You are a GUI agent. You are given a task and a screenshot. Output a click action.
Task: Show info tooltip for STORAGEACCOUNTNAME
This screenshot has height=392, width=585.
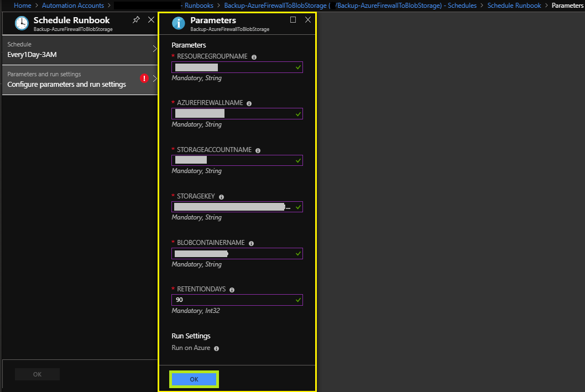[x=258, y=150]
